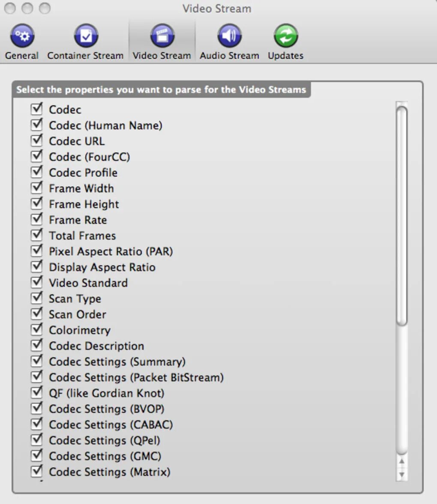Open the Container Stream checkmark icon
Image resolution: width=437 pixels, height=504 pixels.
coord(86,36)
